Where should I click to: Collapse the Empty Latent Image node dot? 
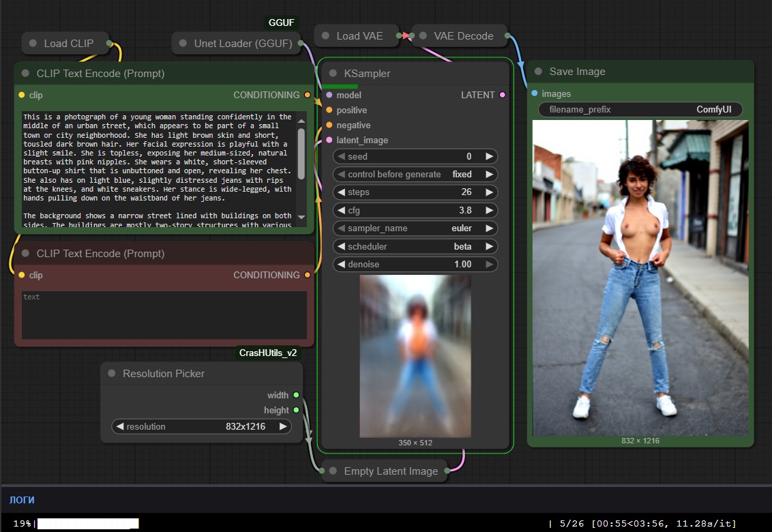[x=333, y=471]
